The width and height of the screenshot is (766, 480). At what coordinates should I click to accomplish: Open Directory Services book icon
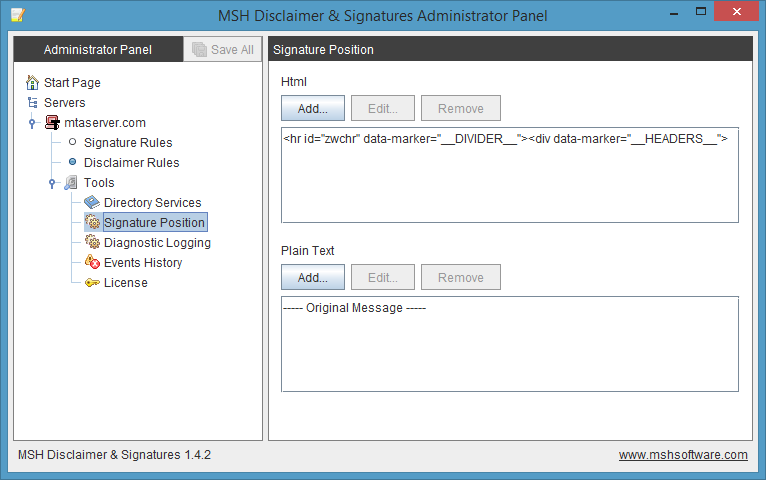(92, 203)
